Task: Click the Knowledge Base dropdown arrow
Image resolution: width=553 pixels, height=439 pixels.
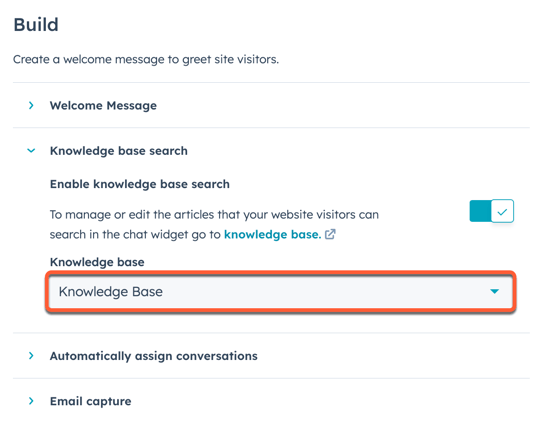Action: click(494, 292)
